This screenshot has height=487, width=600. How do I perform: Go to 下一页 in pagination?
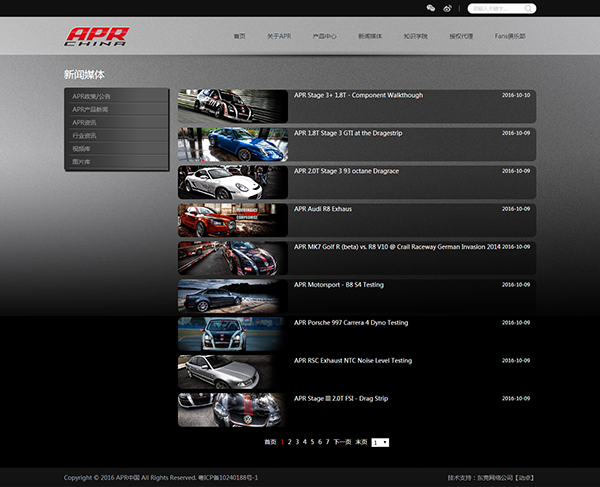(342, 441)
